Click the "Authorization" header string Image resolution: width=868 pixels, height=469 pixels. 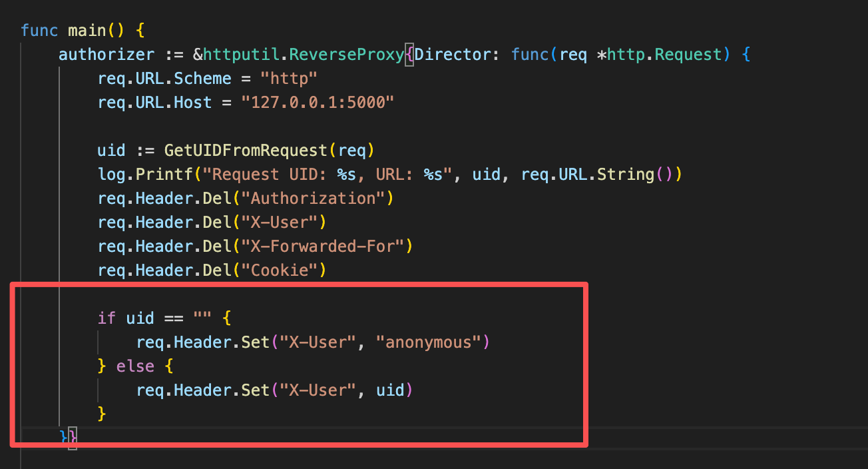pyautogui.click(x=313, y=199)
